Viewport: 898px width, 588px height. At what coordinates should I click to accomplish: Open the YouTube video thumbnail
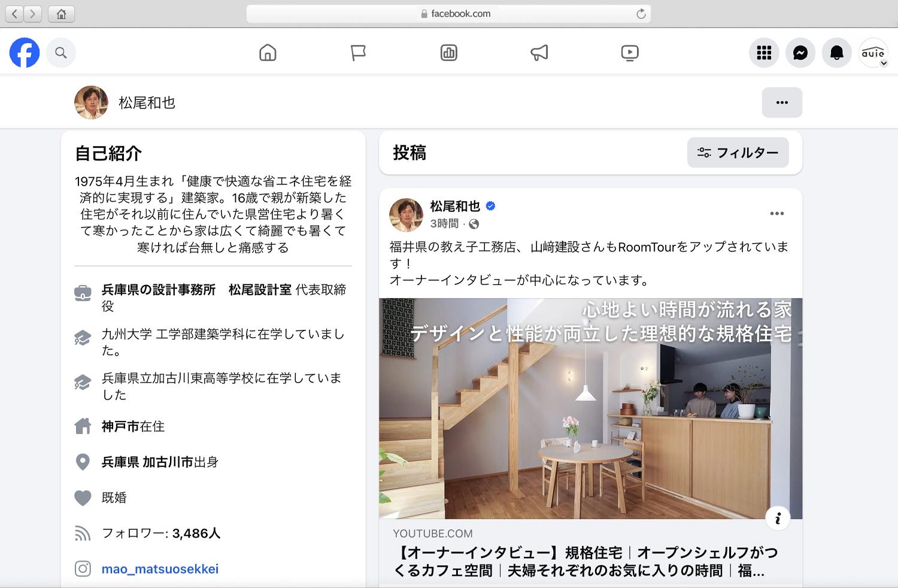pyautogui.click(x=590, y=408)
